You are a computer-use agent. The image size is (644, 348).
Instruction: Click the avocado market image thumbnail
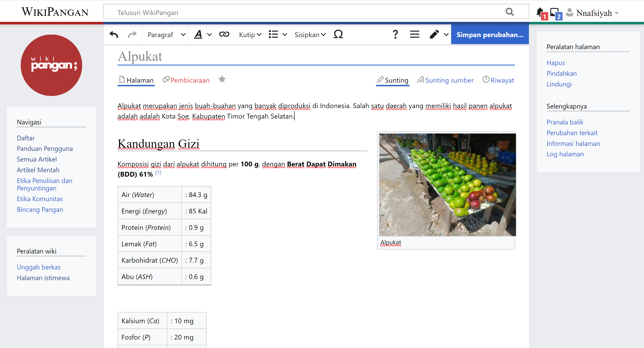(447, 185)
